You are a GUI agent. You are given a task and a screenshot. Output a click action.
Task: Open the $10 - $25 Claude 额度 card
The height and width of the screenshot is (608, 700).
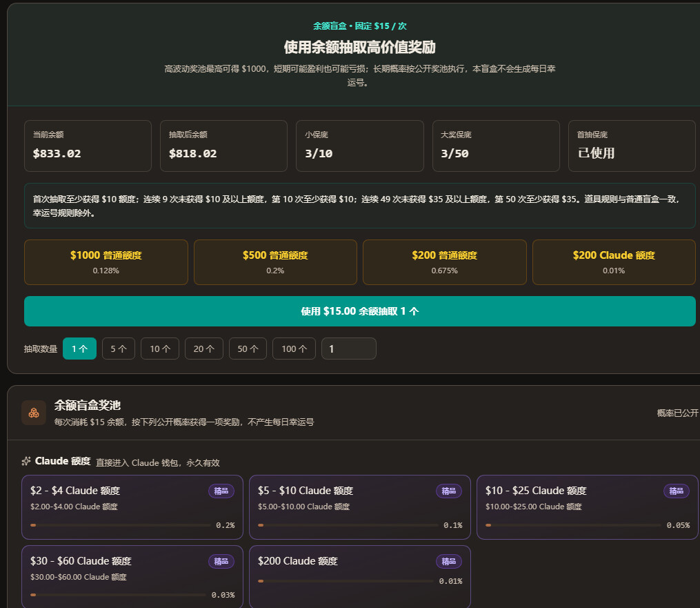point(588,507)
